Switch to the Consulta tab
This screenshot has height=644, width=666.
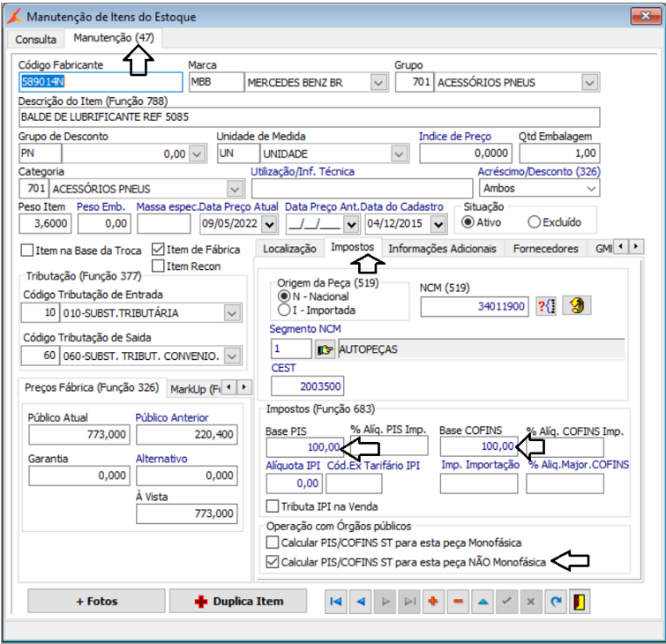35,39
